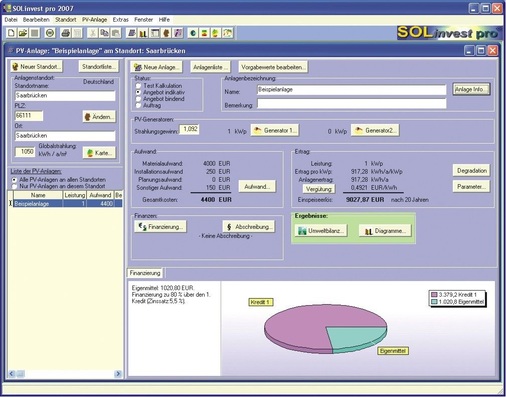Click the Bemerkung input field
506x397 pixels.
(x=352, y=104)
